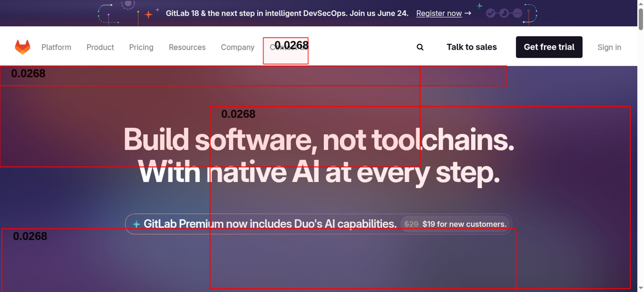The image size is (644, 292).
Task: Go to the Pricing page
Action: coord(141,47)
